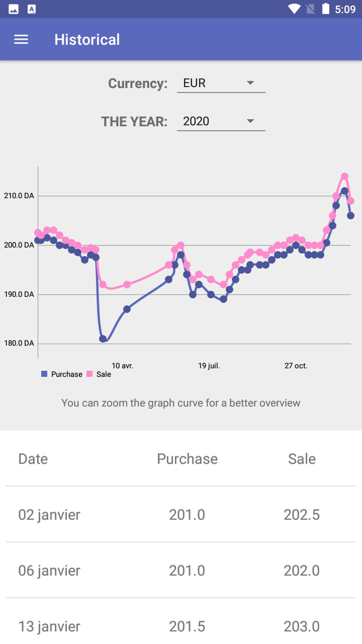The image size is (362, 644).
Task: Click the Purchase column header
Action: 187,459
